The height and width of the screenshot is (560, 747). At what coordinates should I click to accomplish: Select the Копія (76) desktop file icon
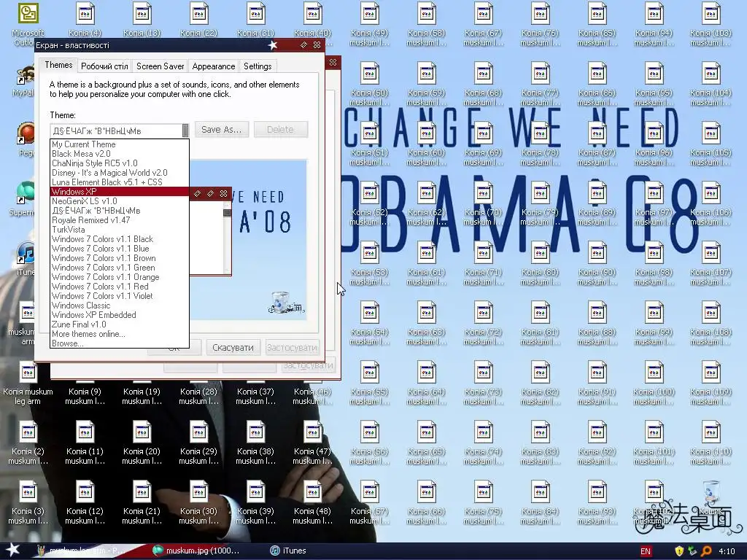(541, 25)
